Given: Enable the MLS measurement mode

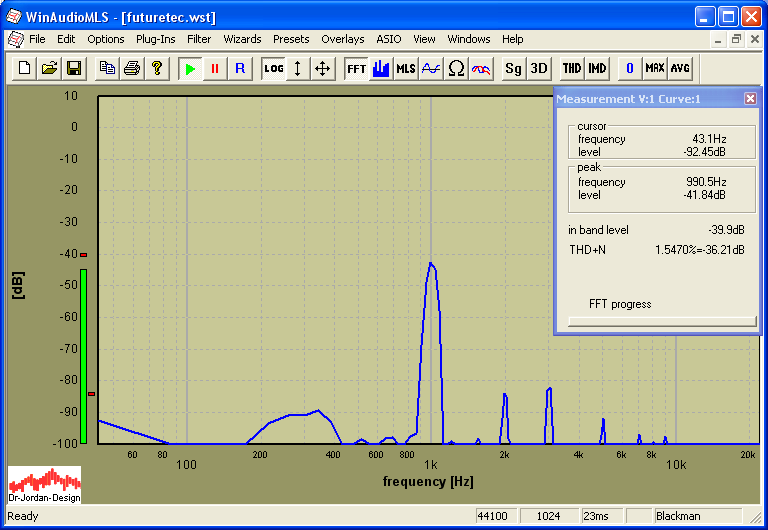Looking at the screenshot, I should click(405, 68).
